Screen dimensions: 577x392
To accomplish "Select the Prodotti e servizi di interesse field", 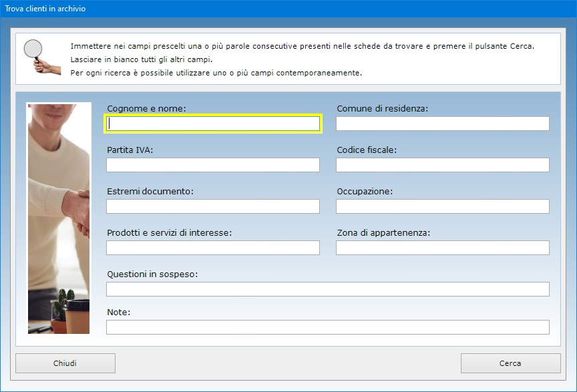I will (213, 248).
